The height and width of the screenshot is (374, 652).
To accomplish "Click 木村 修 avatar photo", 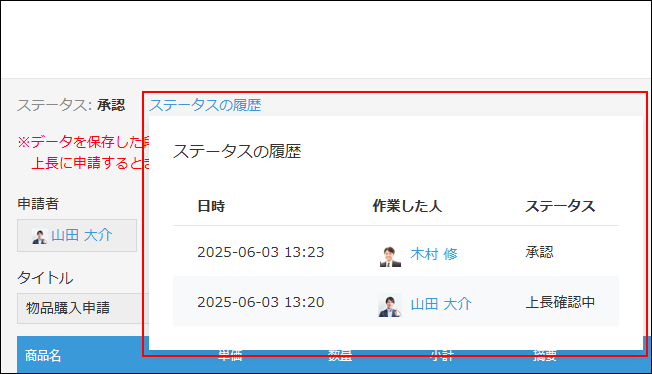I will tap(390, 255).
